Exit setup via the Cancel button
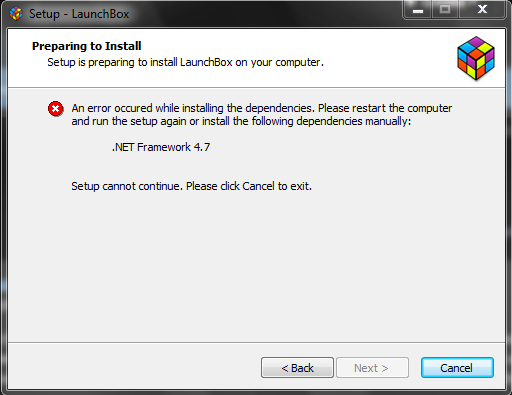The width and height of the screenshot is (512, 395). 457,368
